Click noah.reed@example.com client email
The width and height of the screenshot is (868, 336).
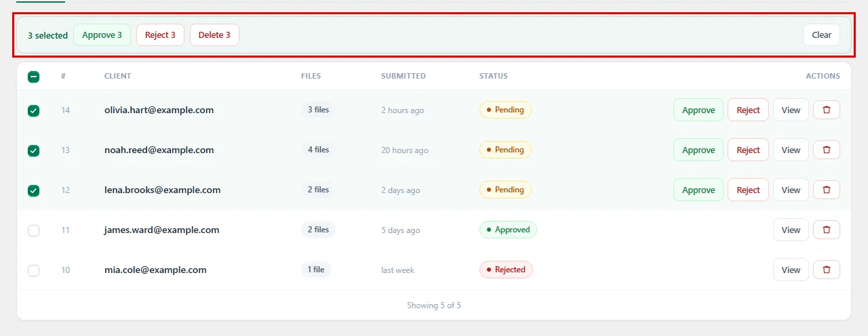click(x=159, y=150)
